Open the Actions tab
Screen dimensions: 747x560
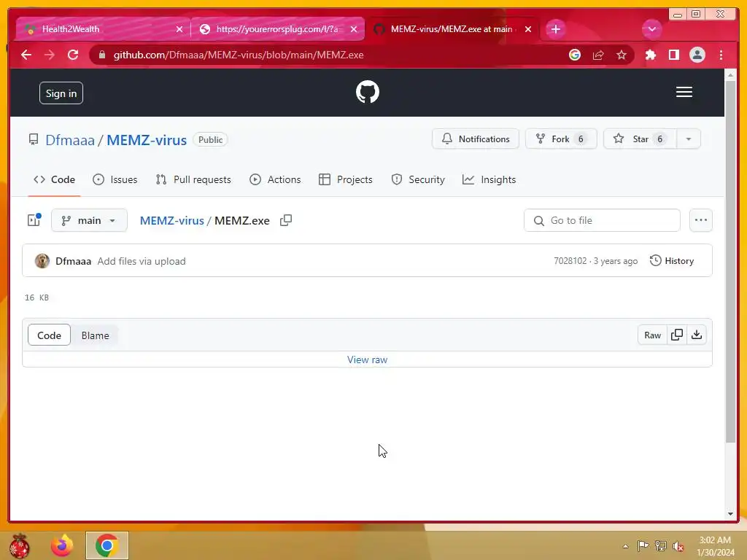point(275,179)
